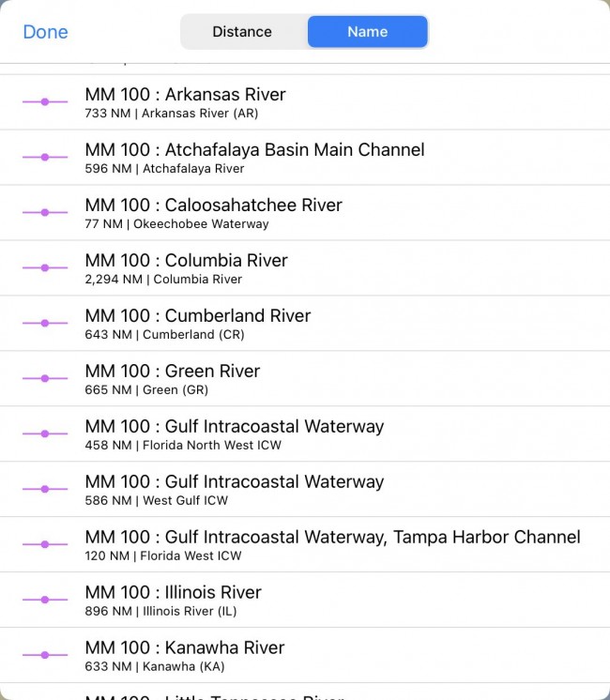
Task: Open MM 100 : Arkansas River entry
Action: (x=185, y=95)
